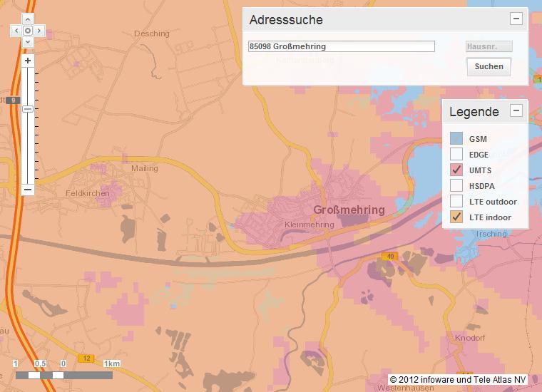Collapse the Legende panel

516,110
